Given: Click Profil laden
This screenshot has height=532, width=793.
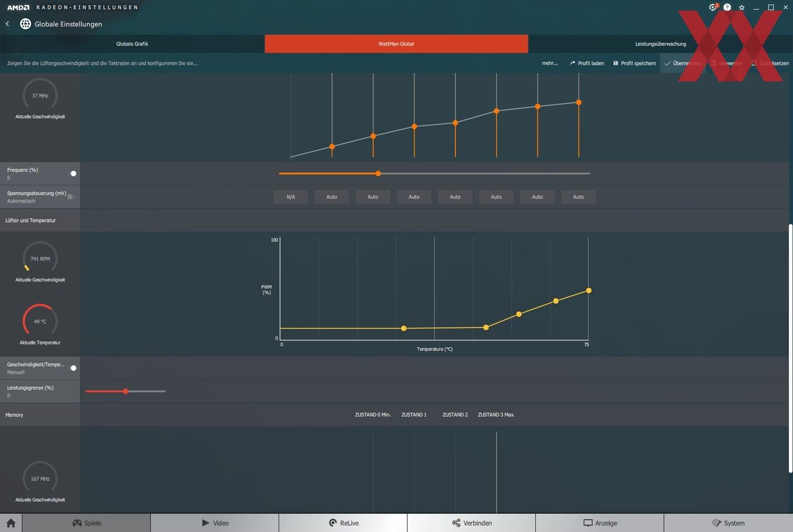Looking at the screenshot, I should (587, 63).
